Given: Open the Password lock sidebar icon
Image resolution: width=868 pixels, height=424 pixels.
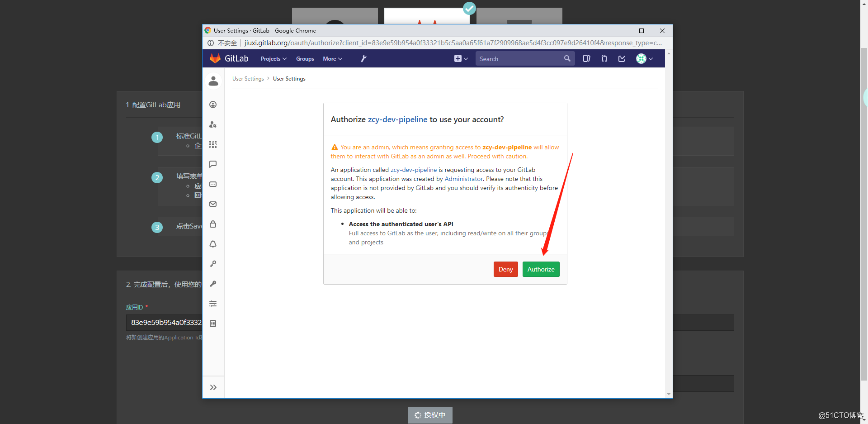Looking at the screenshot, I should (x=213, y=224).
